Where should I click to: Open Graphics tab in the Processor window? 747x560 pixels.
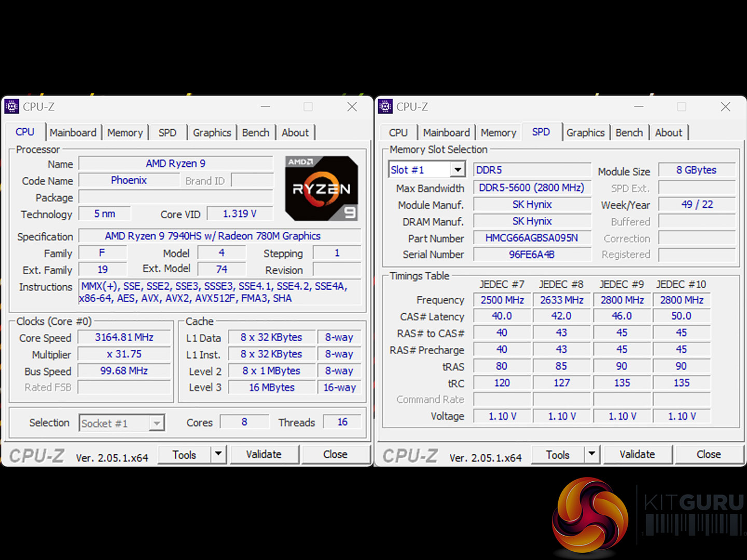212,133
